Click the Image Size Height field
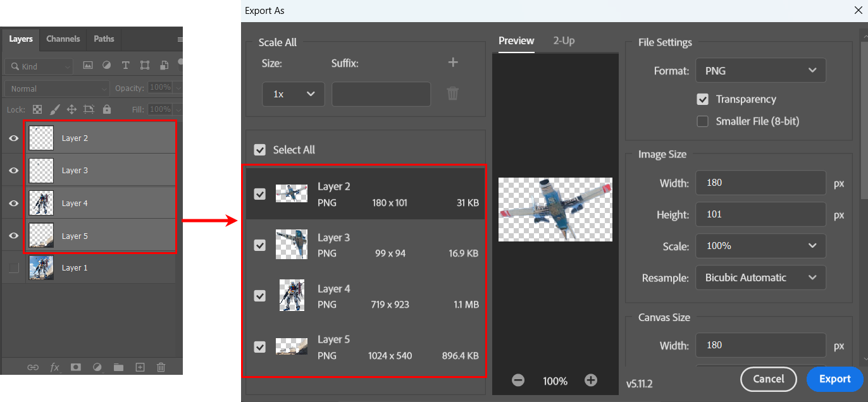The image size is (868, 402). click(761, 214)
